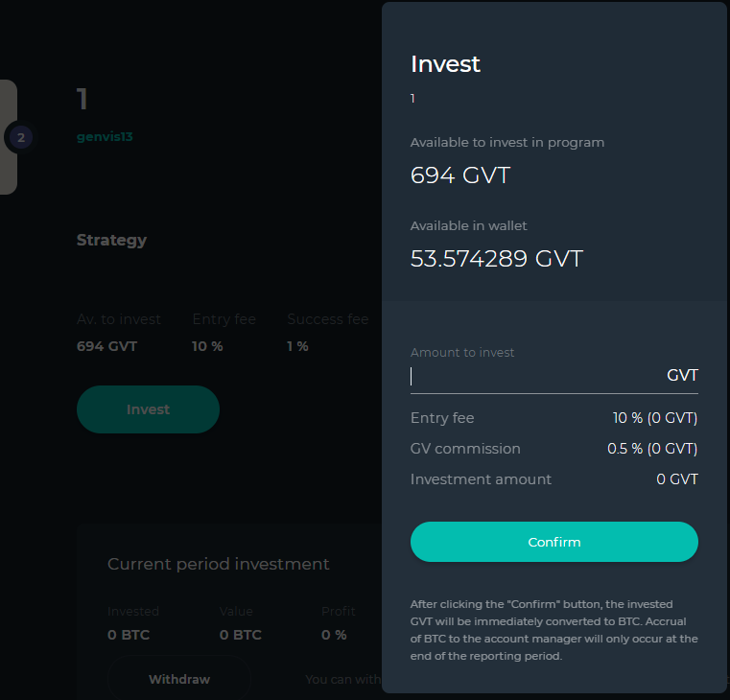Click the 694 GVT available in program value
Screen dimensions: 730x700
tap(460, 176)
